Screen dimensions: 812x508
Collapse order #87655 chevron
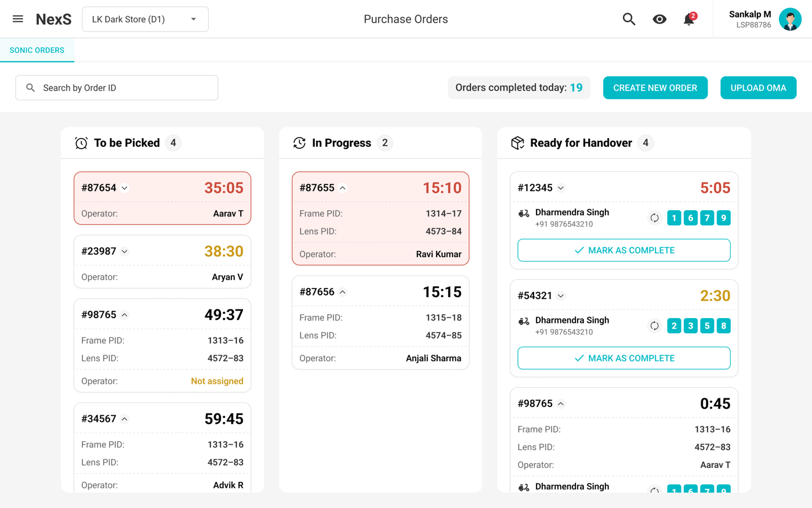point(343,188)
